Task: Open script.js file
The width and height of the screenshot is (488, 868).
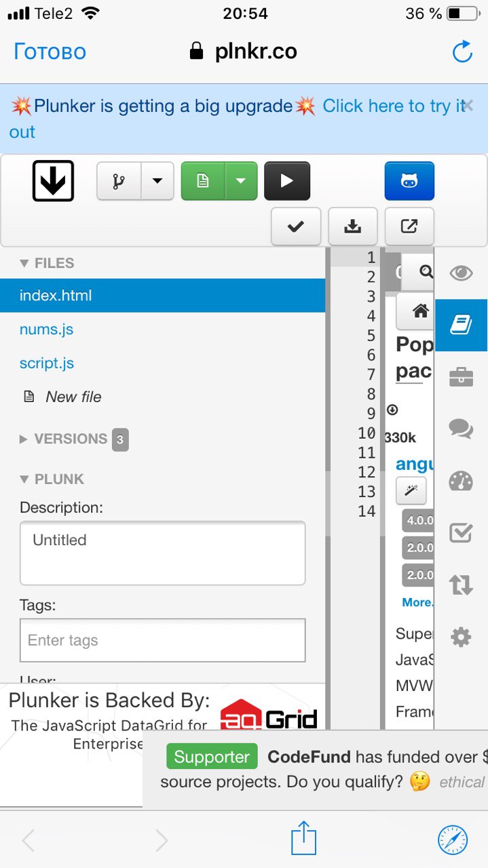Action: (x=47, y=363)
